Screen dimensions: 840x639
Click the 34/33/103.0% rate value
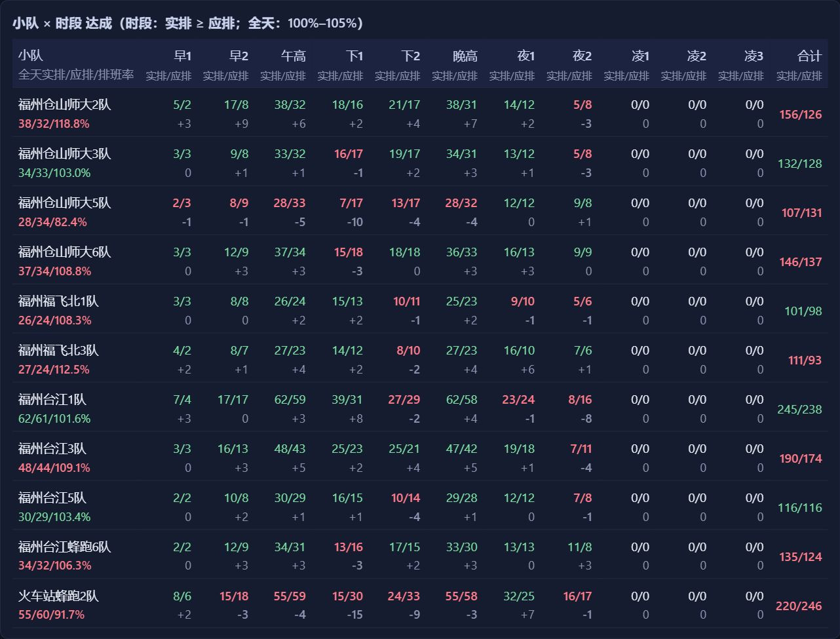click(54, 172)
